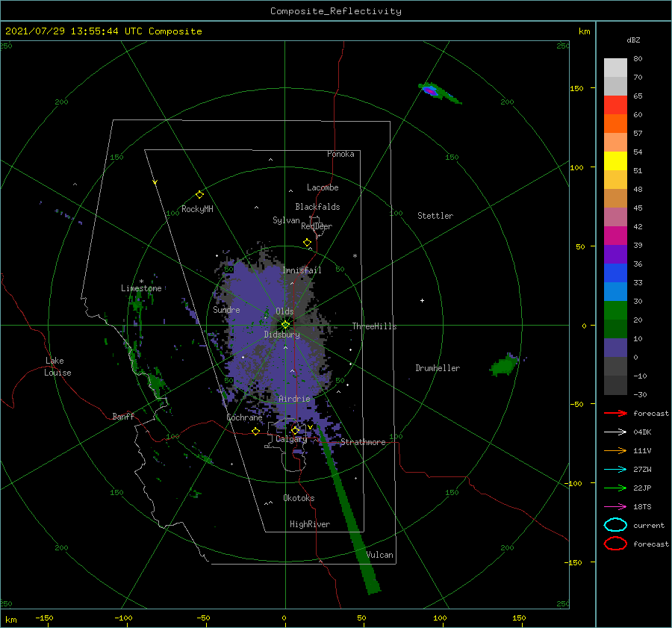
Task: Click the strong echo cell in the northeast
Action: pos(431,90)
